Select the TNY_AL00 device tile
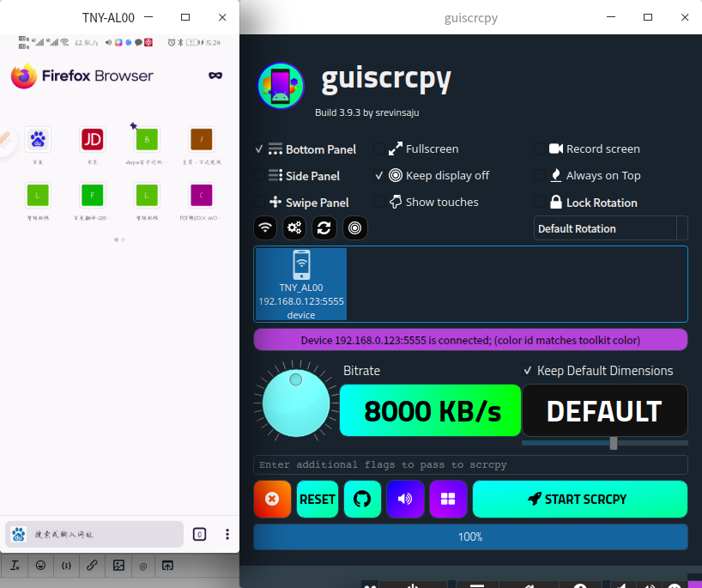The image size is (702, 588). (x=301, y=284)
